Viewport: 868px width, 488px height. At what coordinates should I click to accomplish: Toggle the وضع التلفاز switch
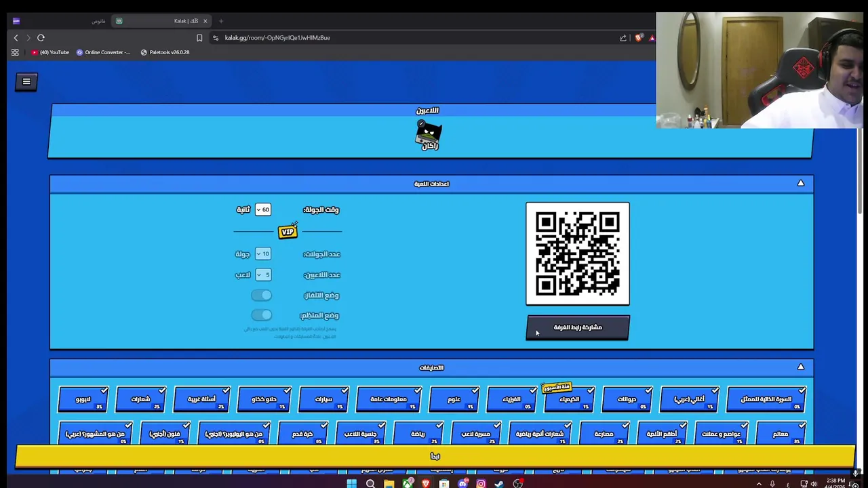(261, 295)
